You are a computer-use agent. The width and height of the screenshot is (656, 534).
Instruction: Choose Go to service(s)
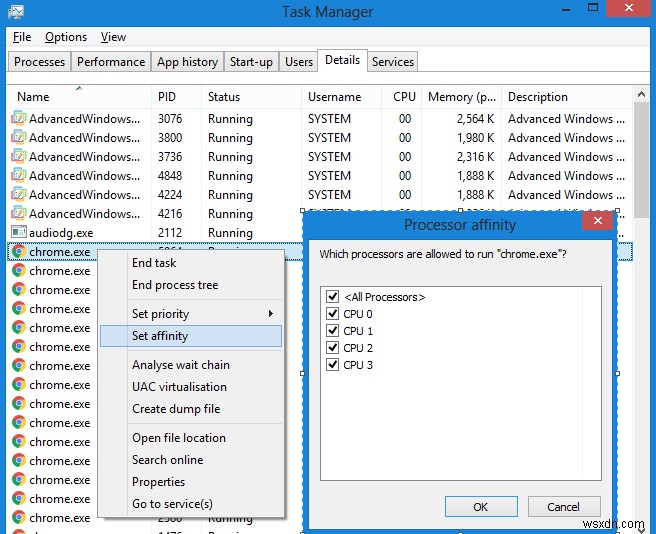click(191, 504)
